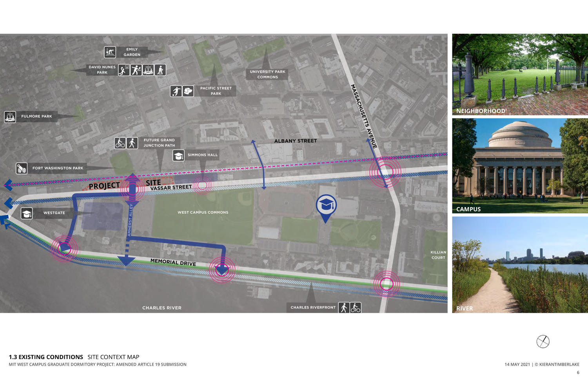This screenshot has height=381, width=588.
Task: Click the pedestrian icon beside Charles Riverfront
Action: (344, 308)
